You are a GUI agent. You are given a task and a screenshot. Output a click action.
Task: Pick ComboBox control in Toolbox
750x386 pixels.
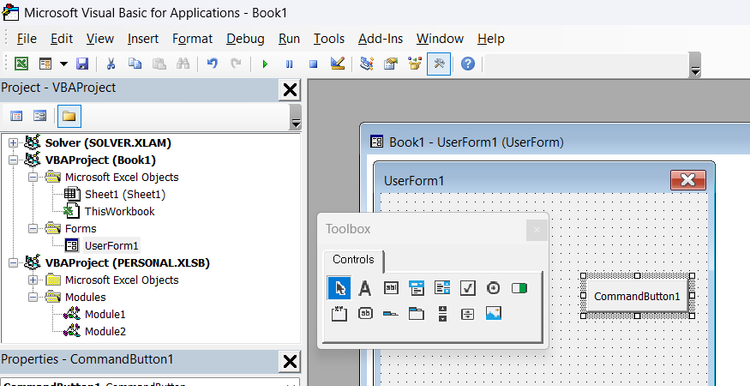417,288
